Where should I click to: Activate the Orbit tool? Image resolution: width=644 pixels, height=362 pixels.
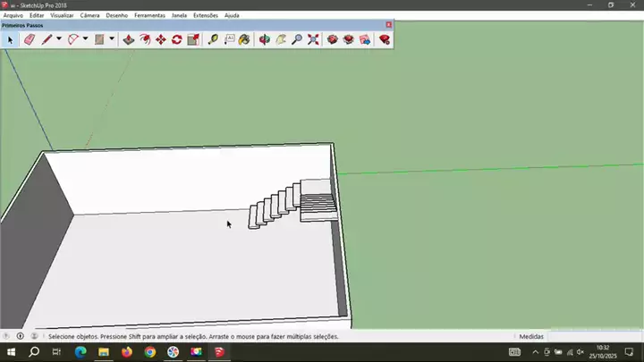(x=264, y=39)
